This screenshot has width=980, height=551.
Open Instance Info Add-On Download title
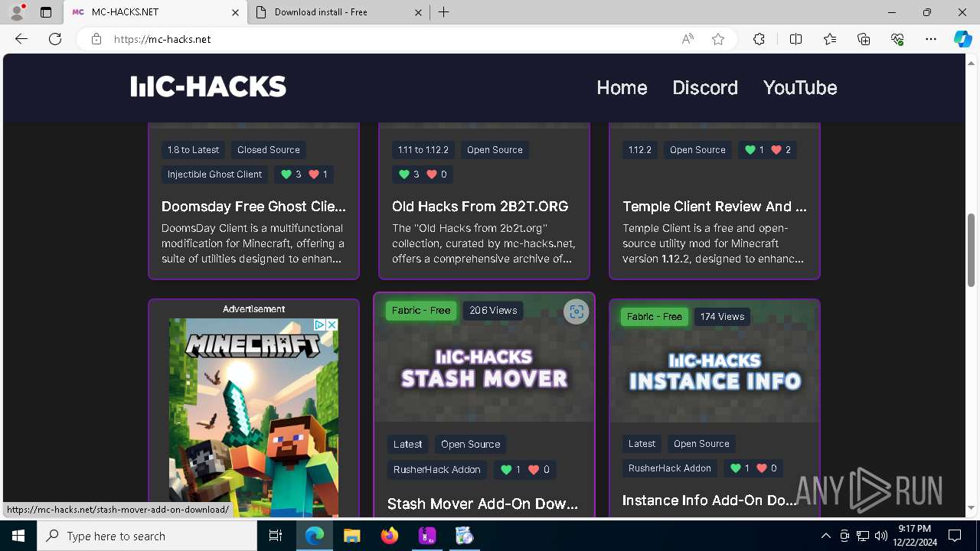click(710, 500)
